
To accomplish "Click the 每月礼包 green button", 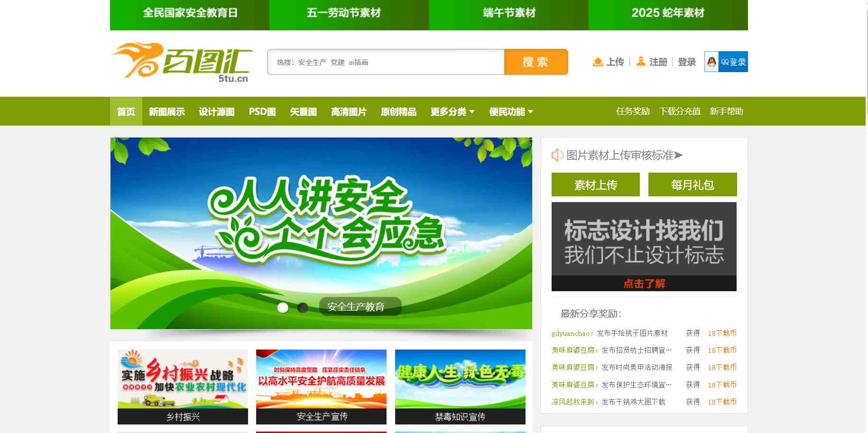I will (692, 184).
